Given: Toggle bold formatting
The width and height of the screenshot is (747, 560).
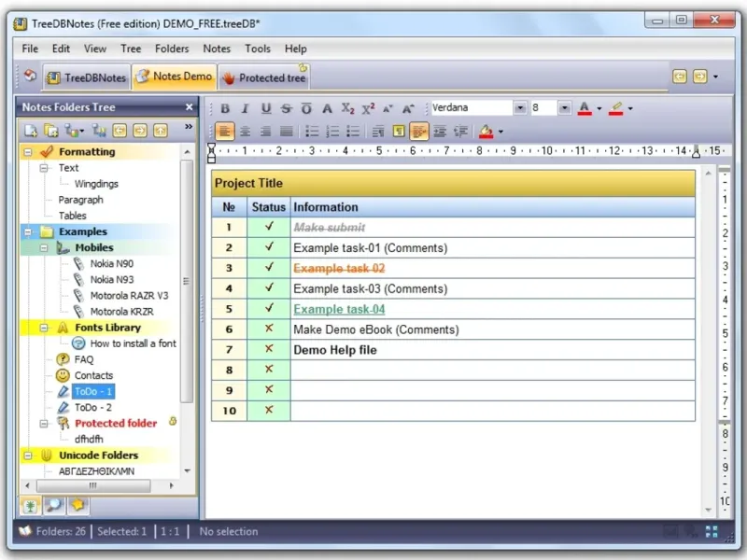Looking at the screenshot, I should click(225, 108).
